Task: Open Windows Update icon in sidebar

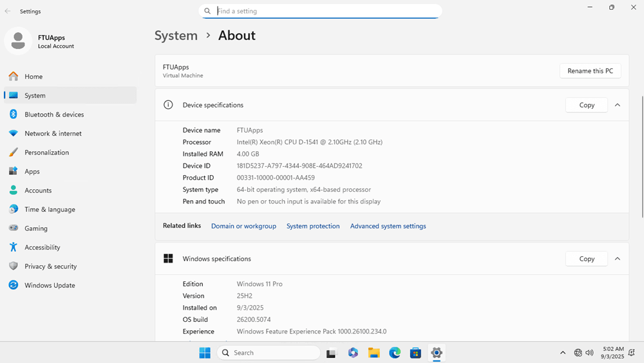Action: 13,285
